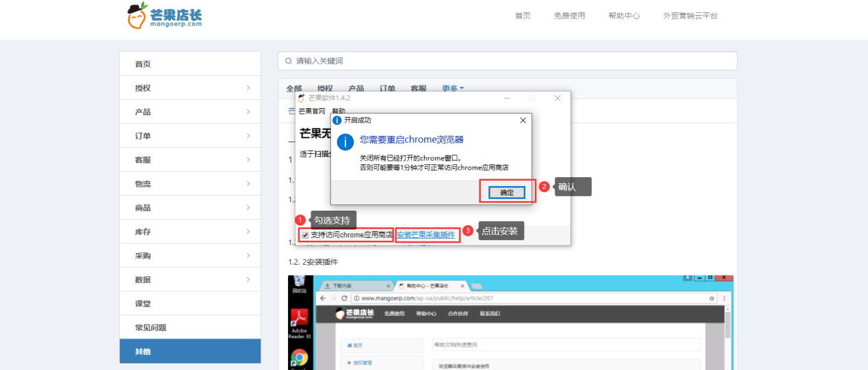This screenshot has height=370, width=868.
Task: Expand the 授权 sidebar chevron
Action: 248,88
